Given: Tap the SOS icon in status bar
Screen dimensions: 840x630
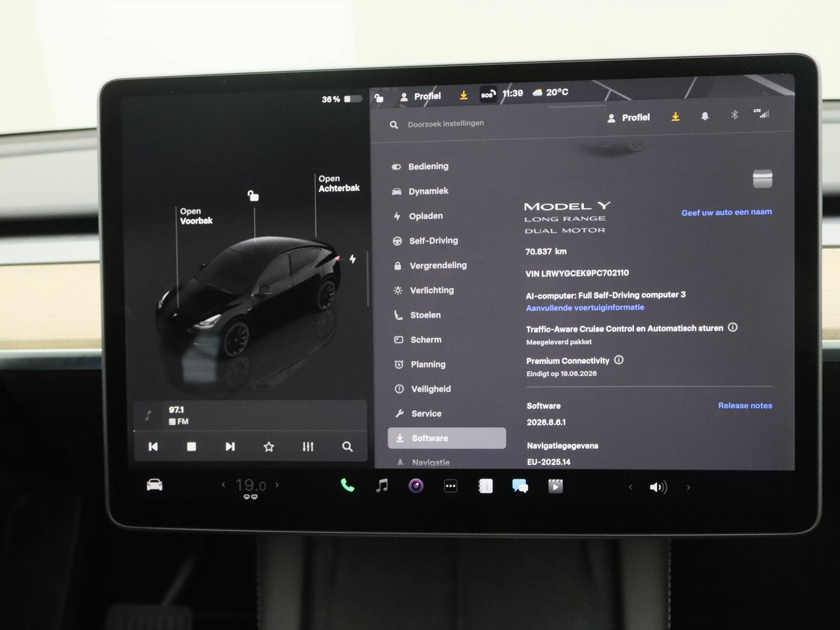Looking at the screenshot, I should 488,94.
